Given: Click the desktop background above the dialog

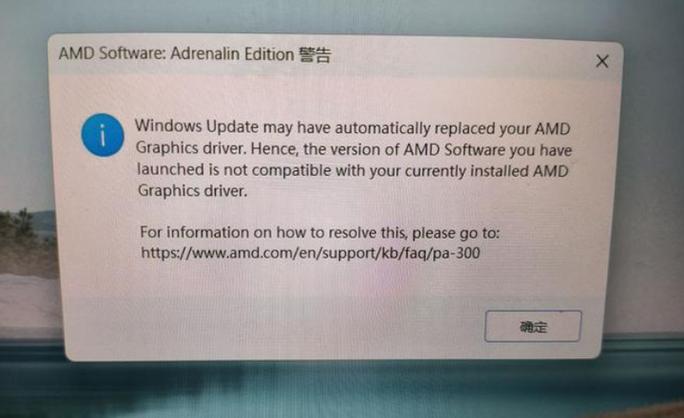Looking at the screenshot, I should pos(340,17).
